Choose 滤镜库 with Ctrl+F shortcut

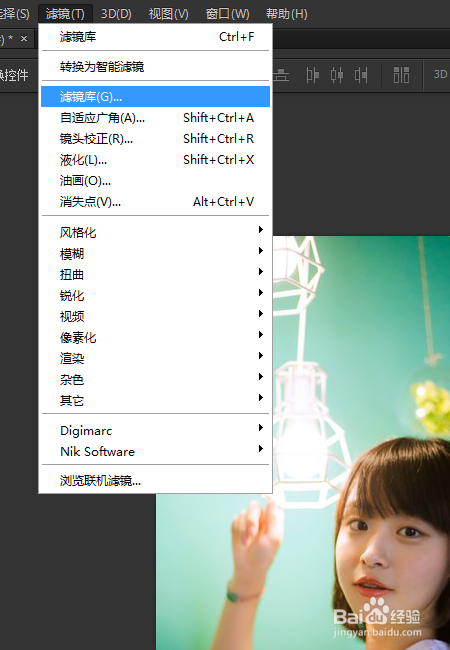pyautogui.click(x=155, y=37)
